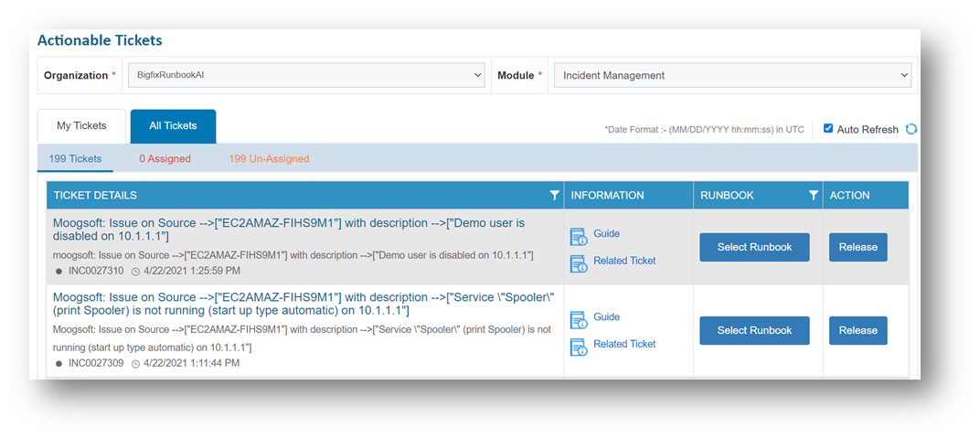The width and height of the screenshot is (980, 439).
Task: Click Guide icon for ticket INC0027310
Action: pyautogui.click(x=579, y=237)
